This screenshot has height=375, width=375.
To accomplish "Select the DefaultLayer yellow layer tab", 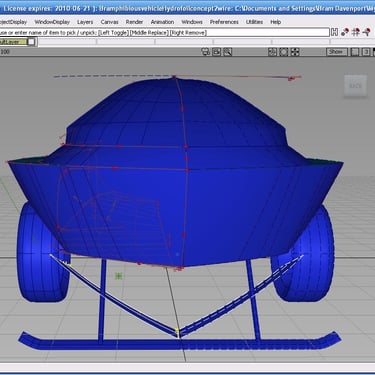I will click(13, 42).
